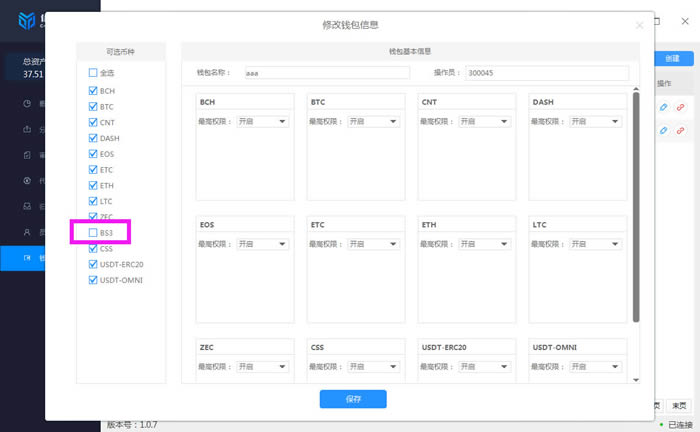Click scrollbar down arrow in coin panel
This screenshot has height=432, width=700.
(x=636, y=380)
